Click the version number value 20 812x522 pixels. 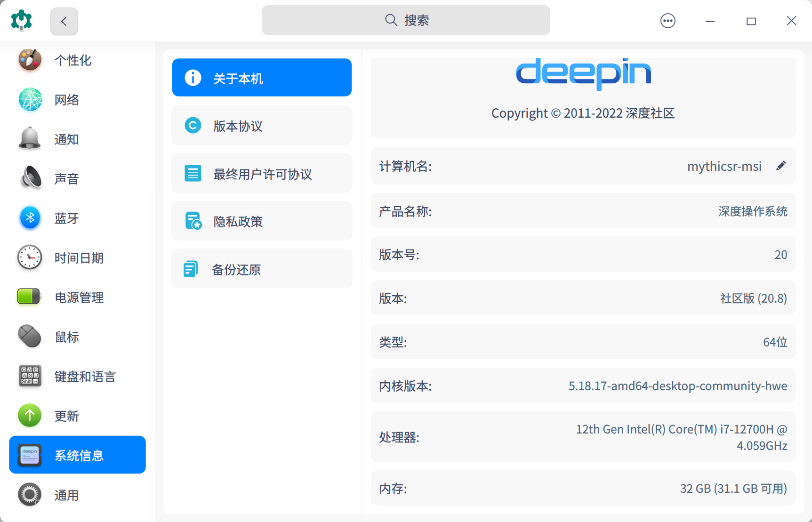(x=781, y=255)
